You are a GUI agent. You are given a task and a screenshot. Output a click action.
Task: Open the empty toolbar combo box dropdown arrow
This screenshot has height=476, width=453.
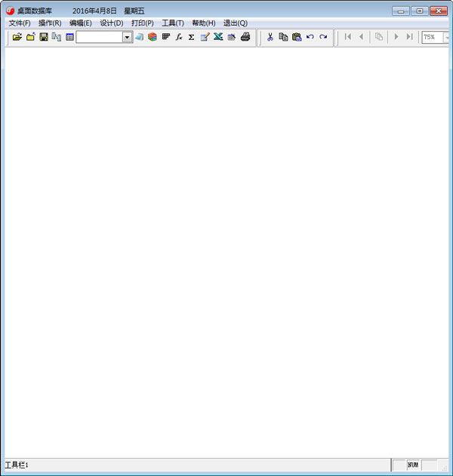pos(128,37)
